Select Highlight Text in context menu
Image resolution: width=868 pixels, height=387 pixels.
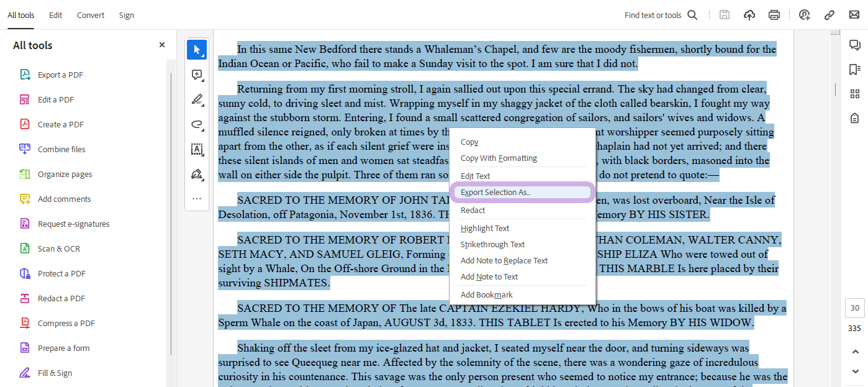pos(485,229)
